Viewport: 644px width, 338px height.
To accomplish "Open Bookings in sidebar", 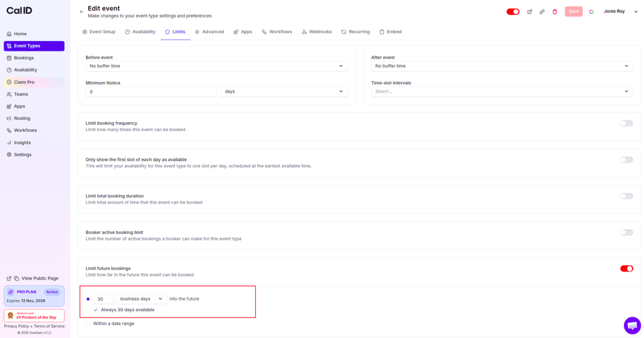I will [x=34, y=58].
